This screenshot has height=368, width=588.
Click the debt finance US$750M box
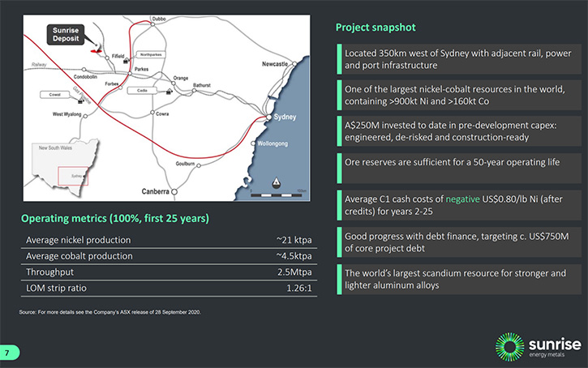click(459, 242)
